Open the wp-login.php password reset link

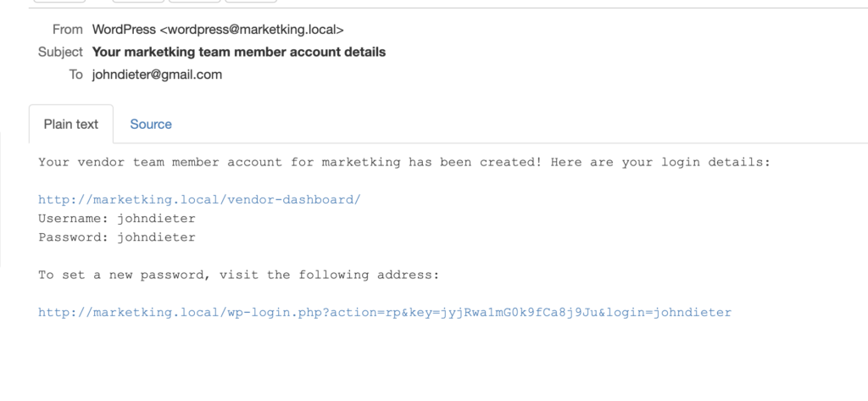click(x=385, y=313)
